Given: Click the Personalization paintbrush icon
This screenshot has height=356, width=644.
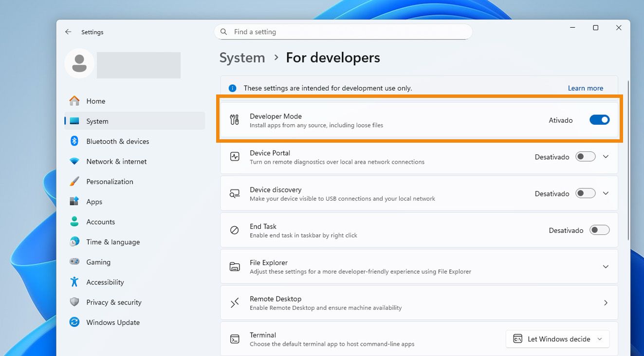Looking at the screenshot, I should pos(74,182).
